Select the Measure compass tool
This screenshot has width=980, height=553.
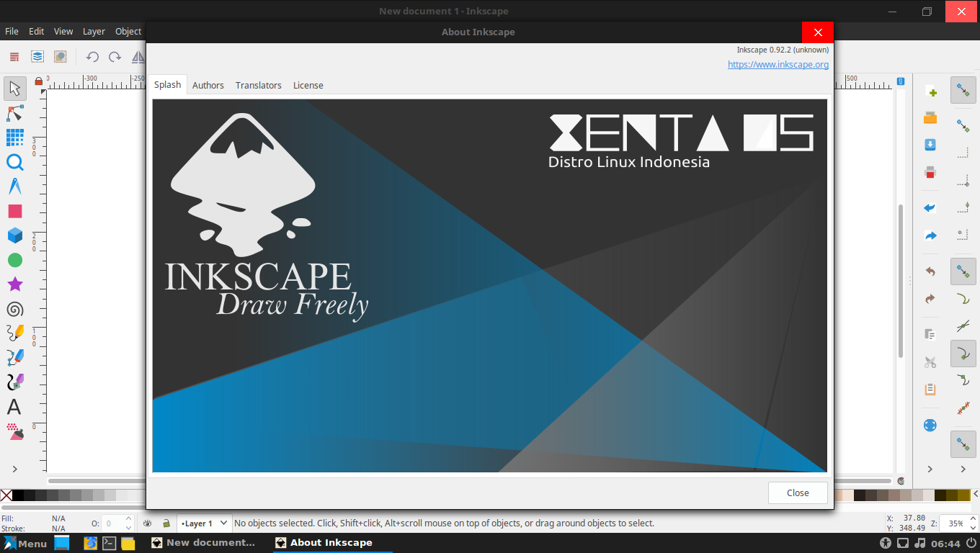click(14, 186)
